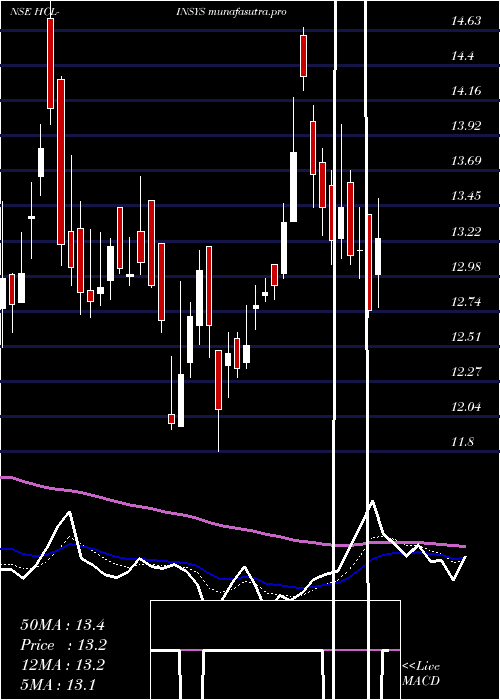Click the 12.51 price axis label
Screen dimensions: 500x700
[466, 337]
